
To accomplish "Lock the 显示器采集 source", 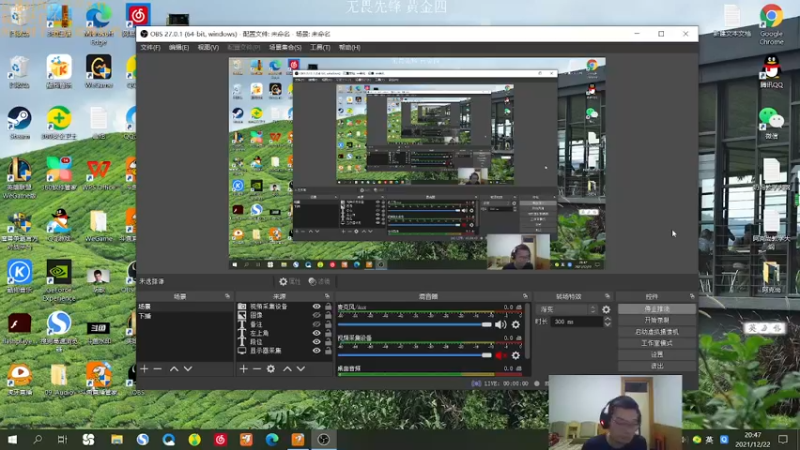I will [328, 351].
